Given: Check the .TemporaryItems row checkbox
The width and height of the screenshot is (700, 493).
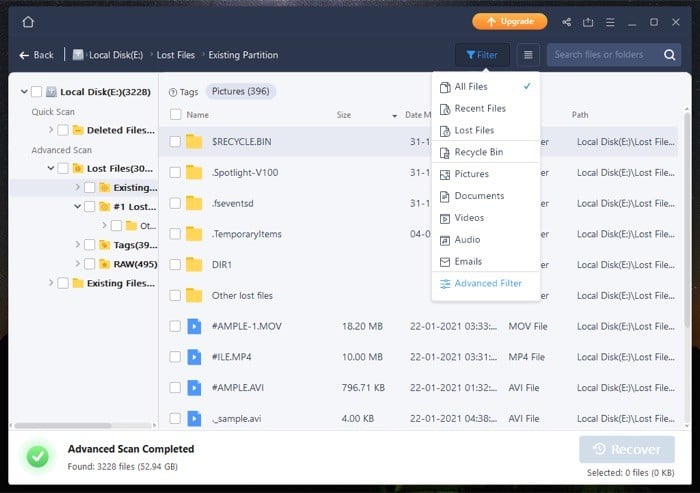Looking at the screenshot, I should 175,234.
